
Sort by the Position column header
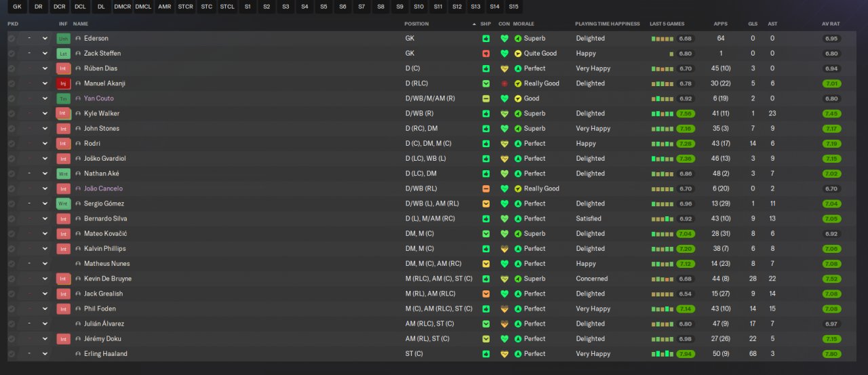click(416, 24)
